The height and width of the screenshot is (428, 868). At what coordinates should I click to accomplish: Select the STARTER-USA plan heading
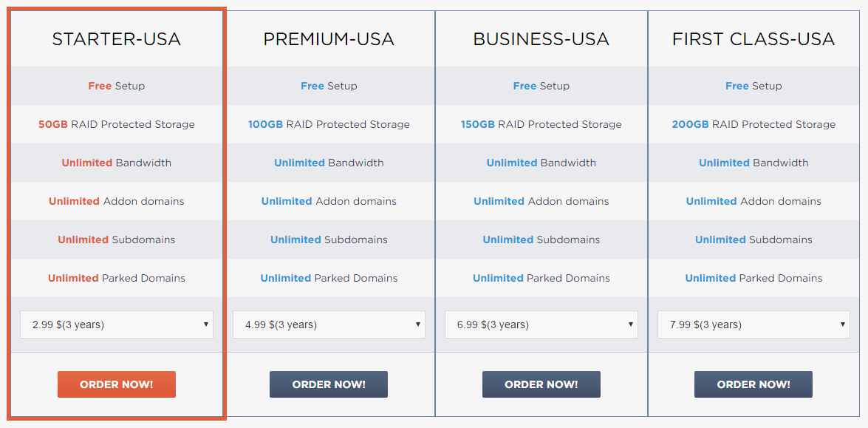pos(116,38)
